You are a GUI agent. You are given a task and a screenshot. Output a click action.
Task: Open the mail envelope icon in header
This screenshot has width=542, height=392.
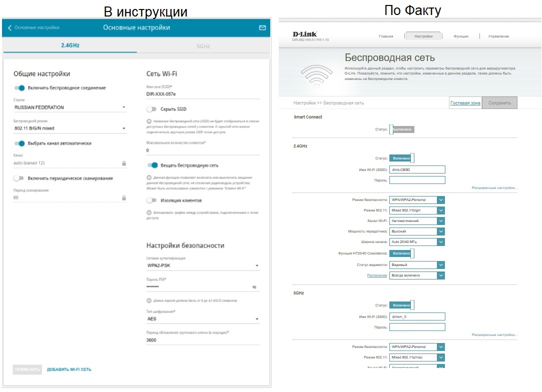coord(262,27)
